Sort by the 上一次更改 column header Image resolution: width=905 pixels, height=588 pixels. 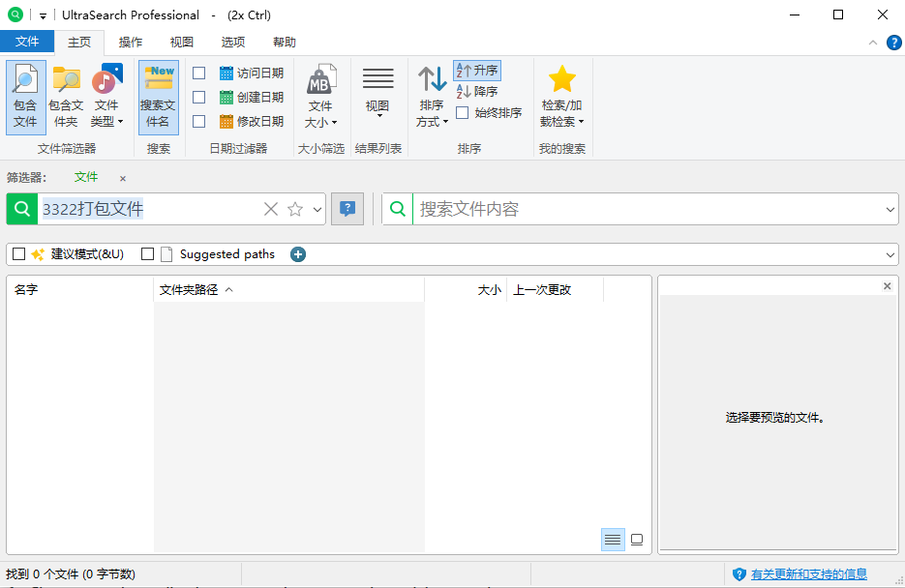pyautogui.click(x=555, y=290)
